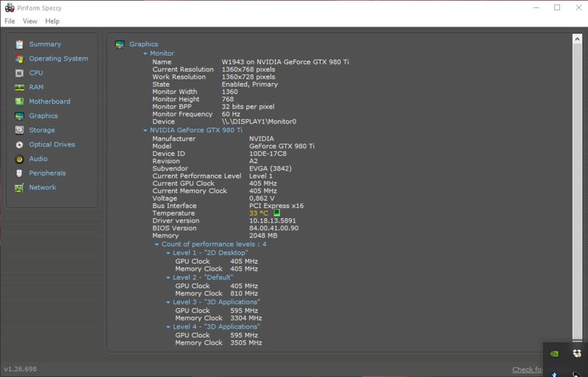Click the Voltage 0,862 V value
Viewport: 588px width, 377px height.
[262, 198]
